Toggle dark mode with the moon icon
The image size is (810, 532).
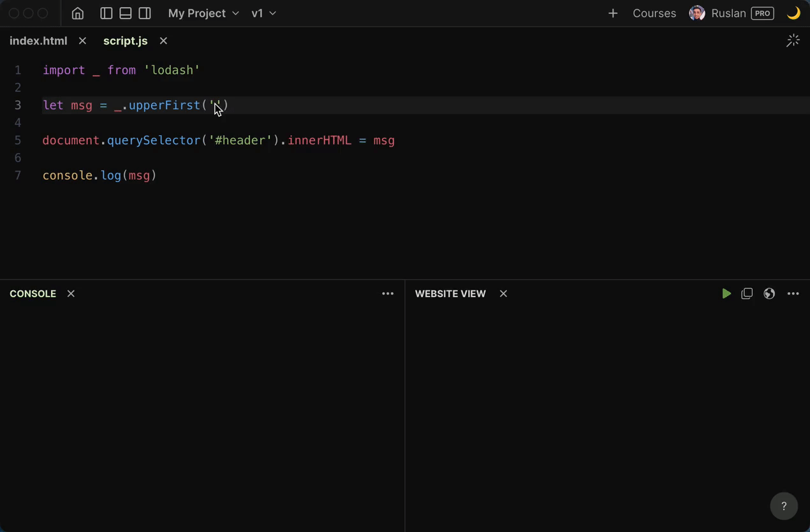pos(793,12)
